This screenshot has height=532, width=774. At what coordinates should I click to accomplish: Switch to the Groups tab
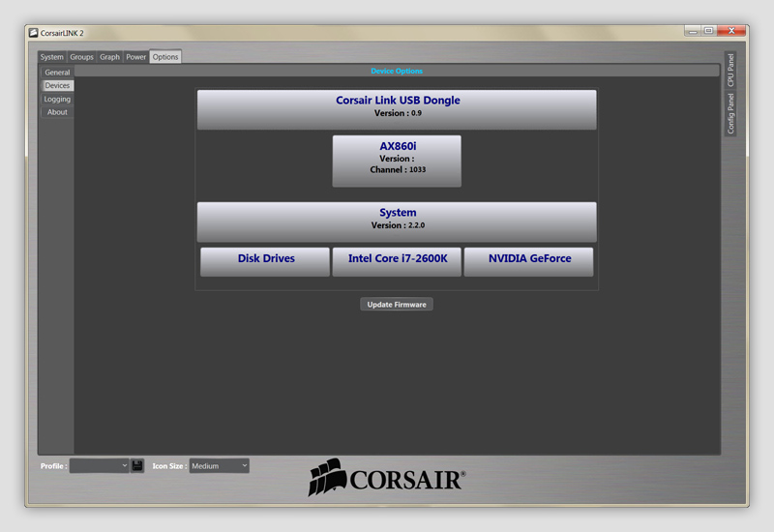point(81,57)
